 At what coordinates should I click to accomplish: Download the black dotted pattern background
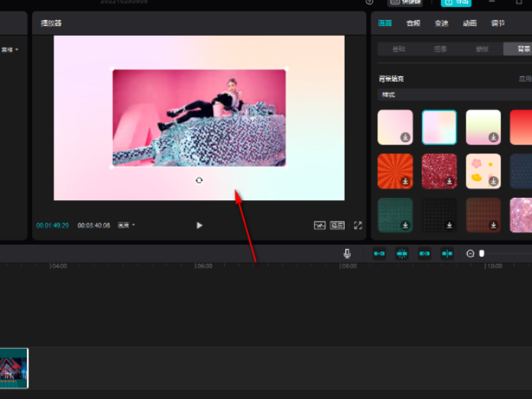coord(449,225)
